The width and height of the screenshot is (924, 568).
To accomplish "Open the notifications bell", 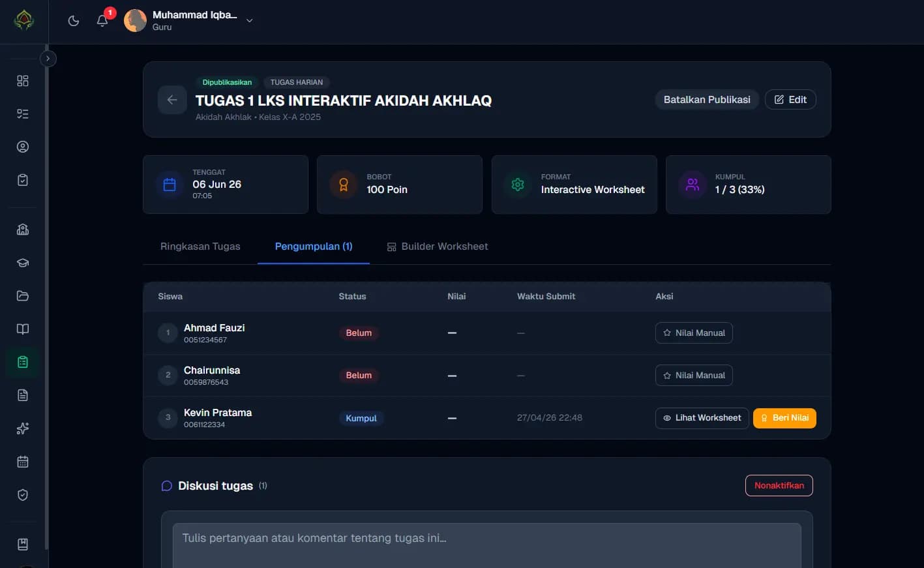I will point(102,20).
